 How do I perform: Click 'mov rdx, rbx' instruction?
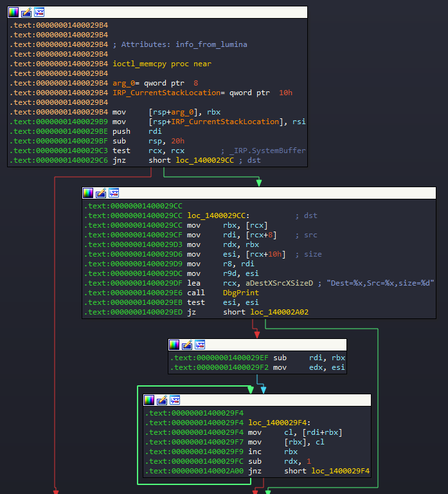(x=223, y=244)
